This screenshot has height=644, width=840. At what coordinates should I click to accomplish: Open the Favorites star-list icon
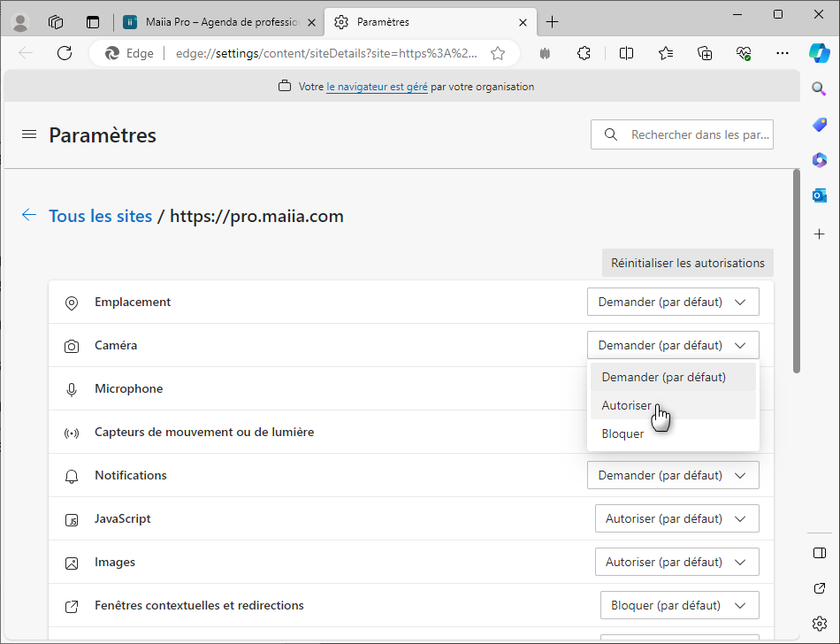click(666, 53)
